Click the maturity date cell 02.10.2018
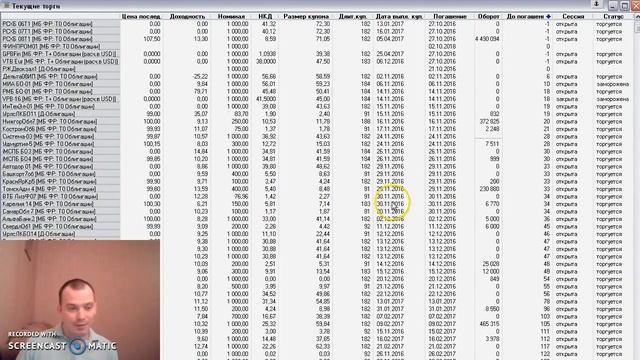 coord(442,47)
